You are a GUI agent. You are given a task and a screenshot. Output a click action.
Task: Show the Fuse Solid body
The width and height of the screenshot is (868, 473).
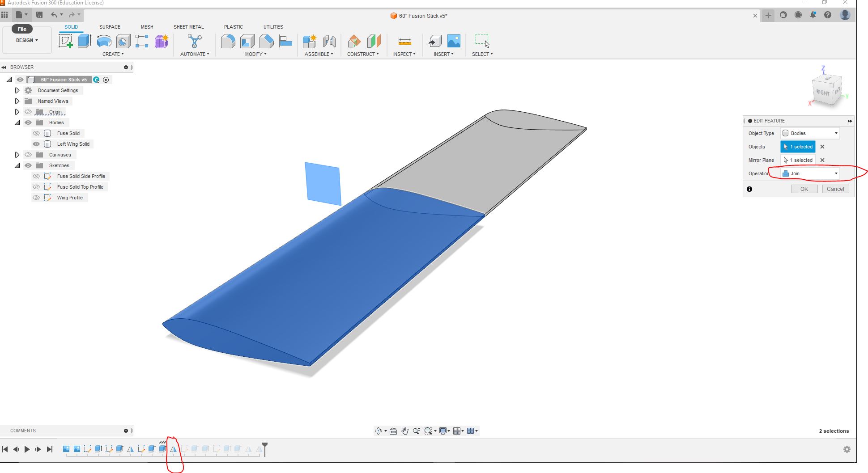click(x=36, y=133)
